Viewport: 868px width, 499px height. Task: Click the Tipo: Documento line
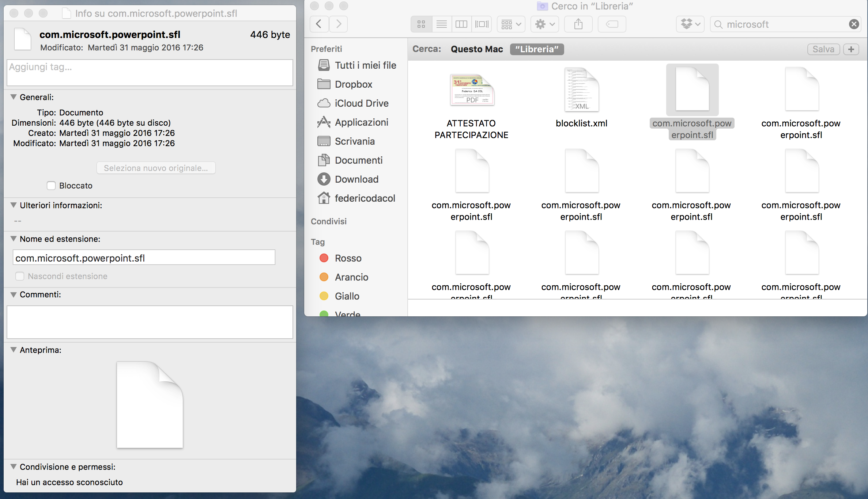point(70,113)
